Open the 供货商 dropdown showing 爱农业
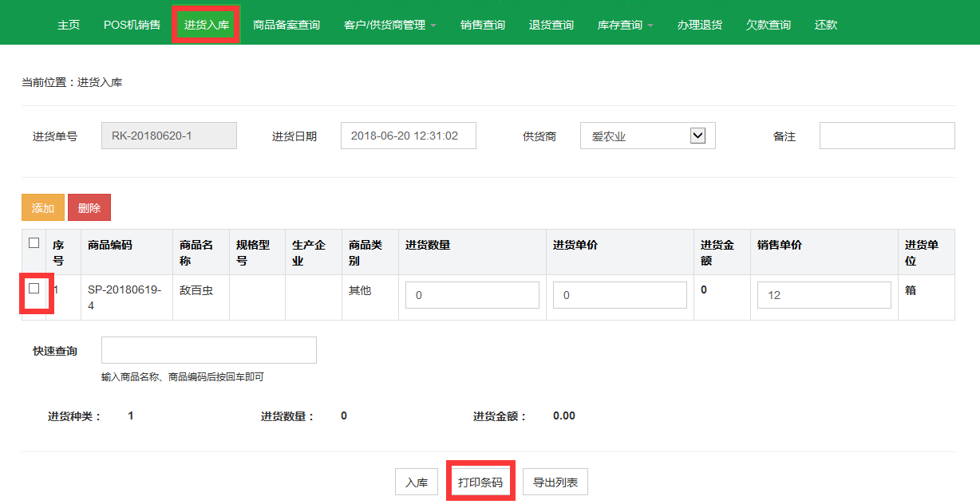The image size is (980, 504). pyautogui.click(x=648, y=136)
